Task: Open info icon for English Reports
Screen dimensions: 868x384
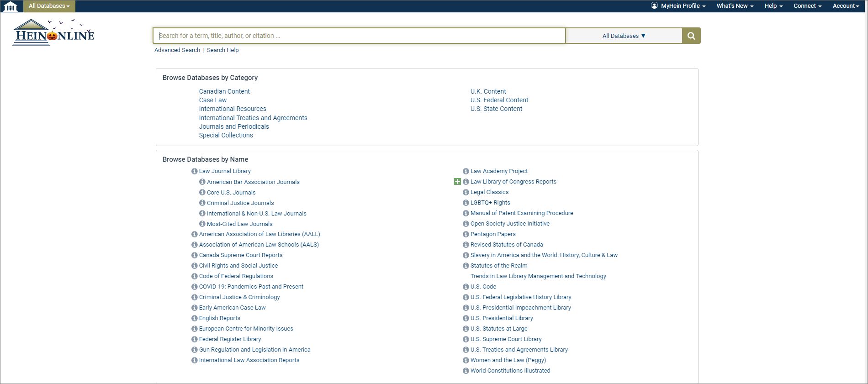Action: [194, 318]
